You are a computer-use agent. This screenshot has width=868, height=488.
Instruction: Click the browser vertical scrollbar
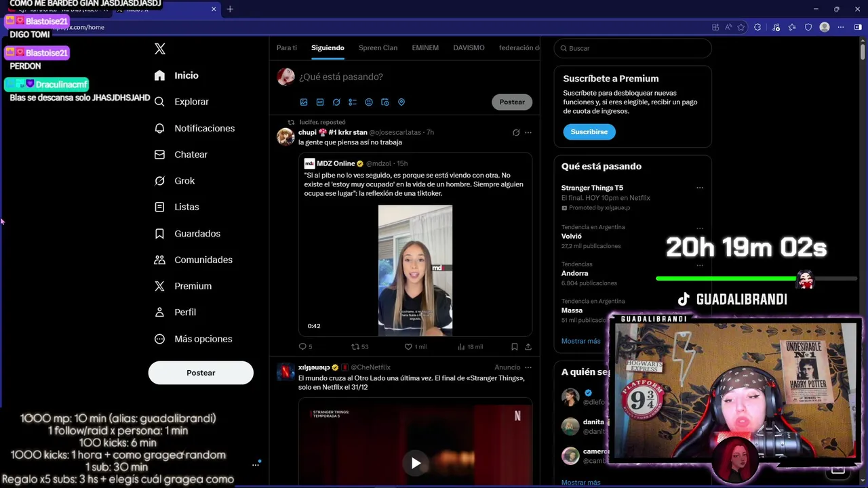click(x=863, y=52)
